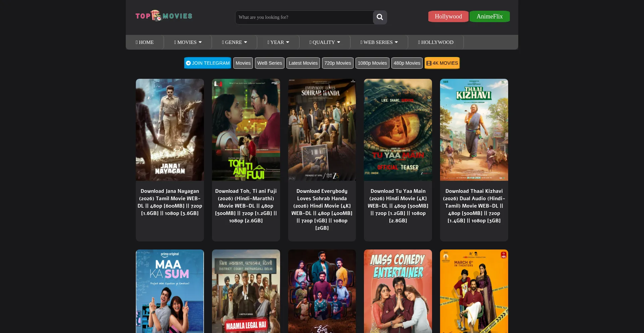The width and height of the screenshot is (644, 333).
Task: Open the March 6th in theaters poster
Action: tap(474, 291)
